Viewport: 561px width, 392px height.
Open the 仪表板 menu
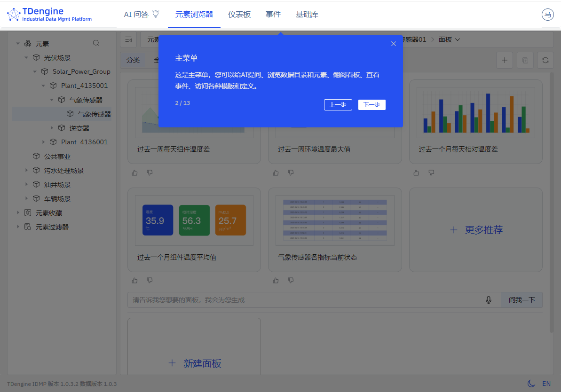pyautogui.click(x=239, y=14)
